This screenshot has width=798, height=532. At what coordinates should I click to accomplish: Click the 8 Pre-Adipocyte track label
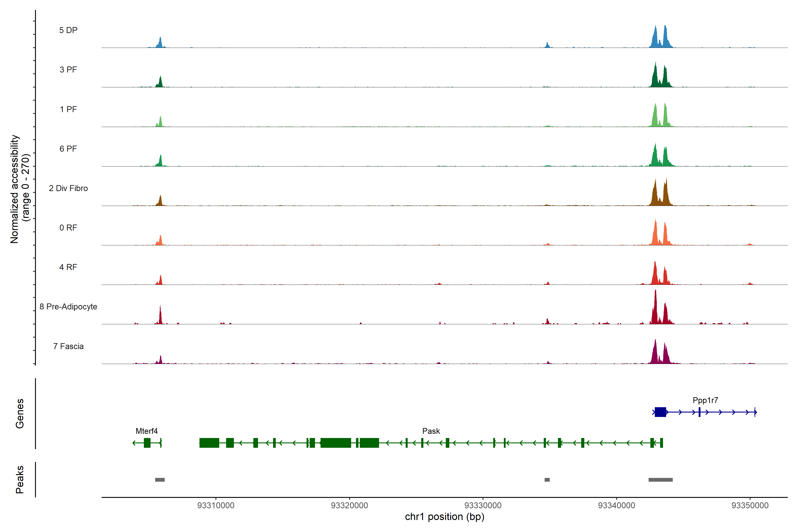pyautogui.click(x=68, y=307)
